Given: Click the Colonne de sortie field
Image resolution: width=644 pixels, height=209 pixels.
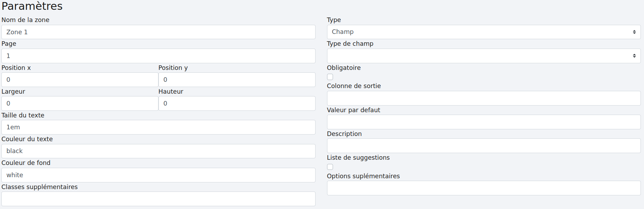Looking at the screenshot, I should tap(483, 98).
